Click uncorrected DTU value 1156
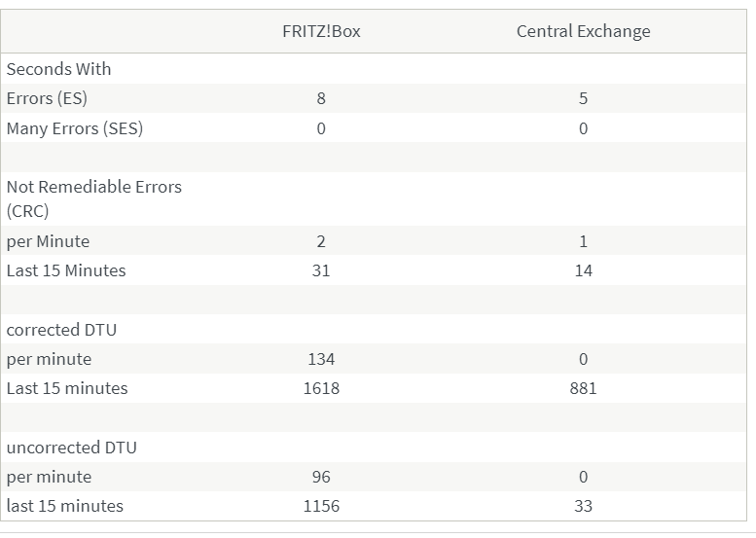The image size is (756, 538). 321,506
